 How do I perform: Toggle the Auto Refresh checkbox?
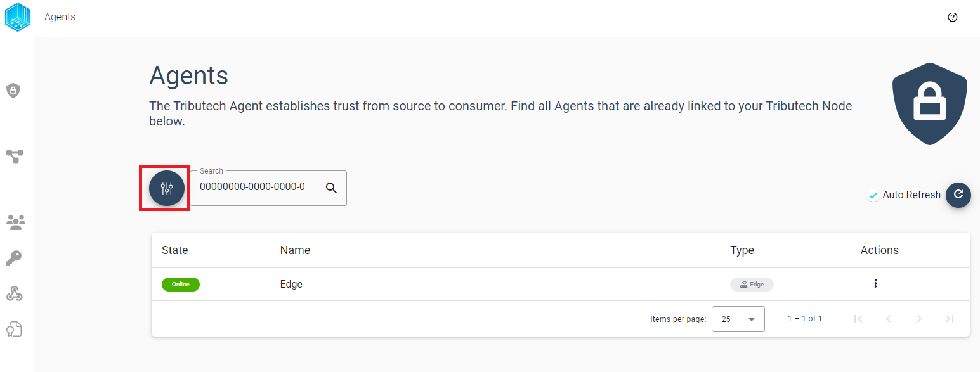pyautogui.click(x=873, y=195)
